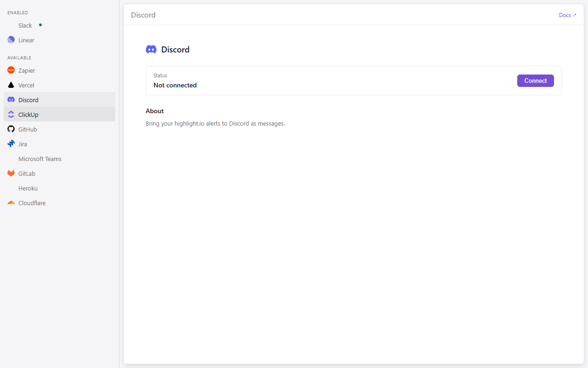Click the large Discord logo beside heading
Image resolution: width=588 pixels, height=368 pixels.
(x=151, y=50)
